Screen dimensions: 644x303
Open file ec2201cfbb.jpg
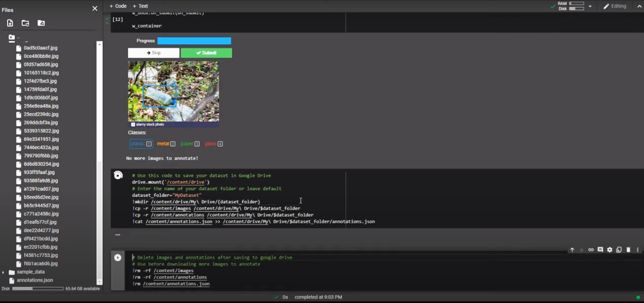click(x=40, y=247)
